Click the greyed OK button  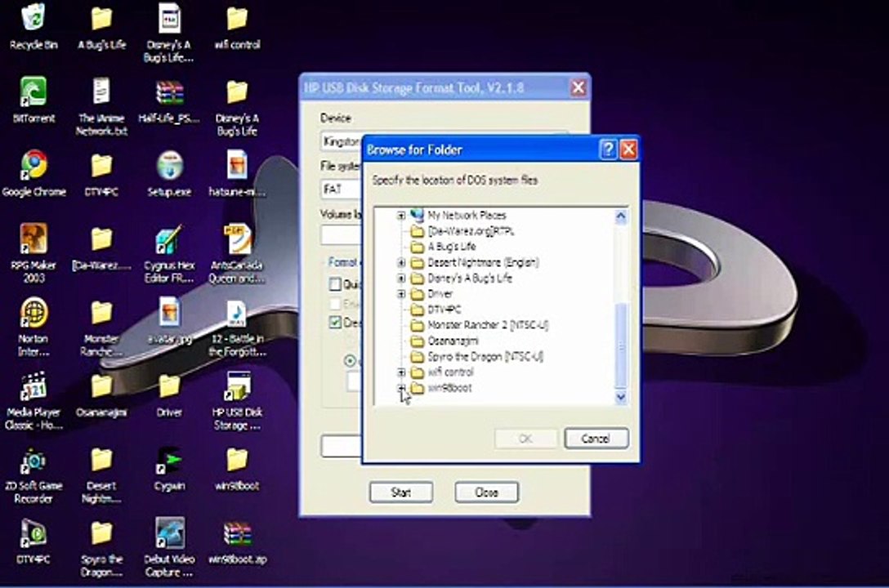(525, 439)
